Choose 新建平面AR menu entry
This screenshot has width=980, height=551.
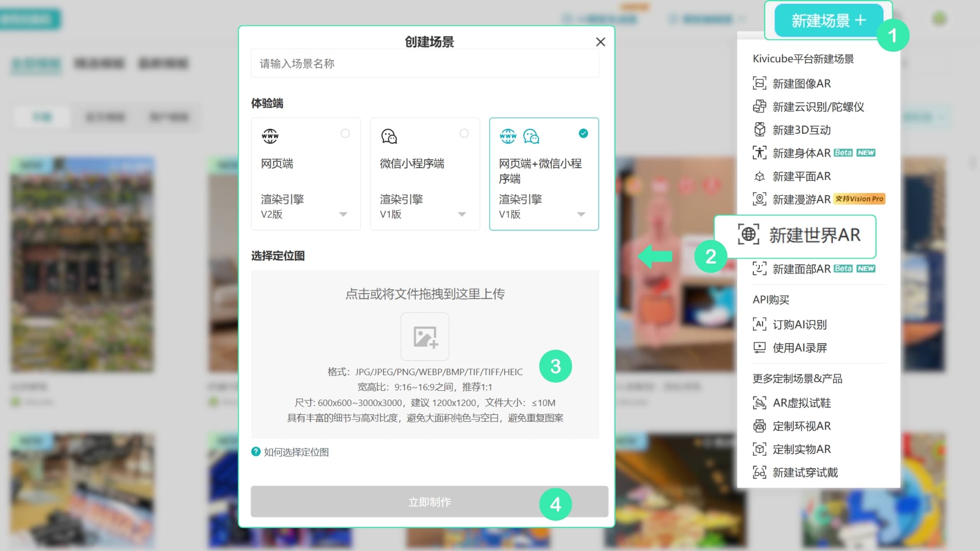pos(802,176)
